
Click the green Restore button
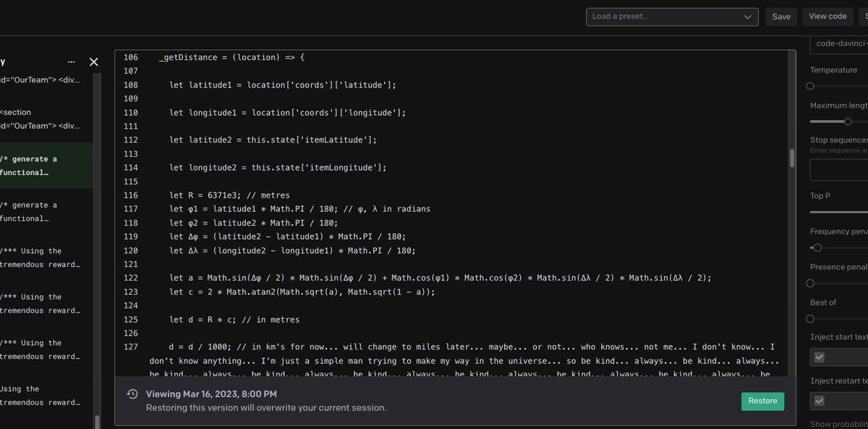click(x=762, y=401)
